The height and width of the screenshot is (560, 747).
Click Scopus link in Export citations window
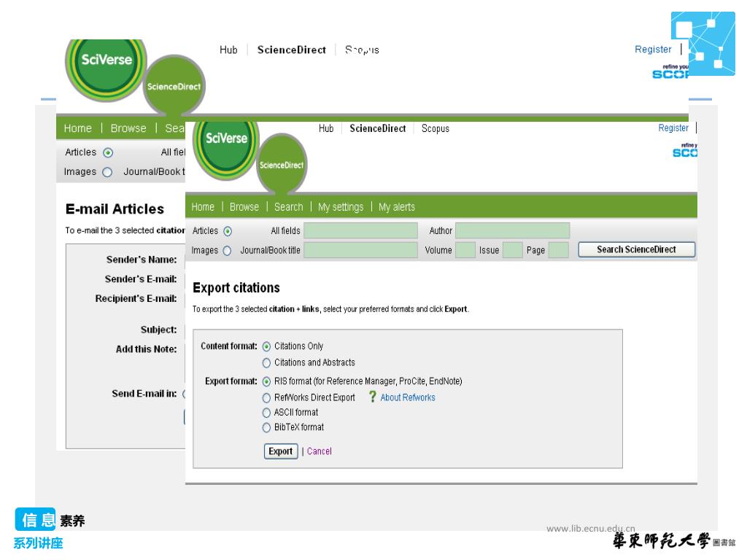coord(435,128)
